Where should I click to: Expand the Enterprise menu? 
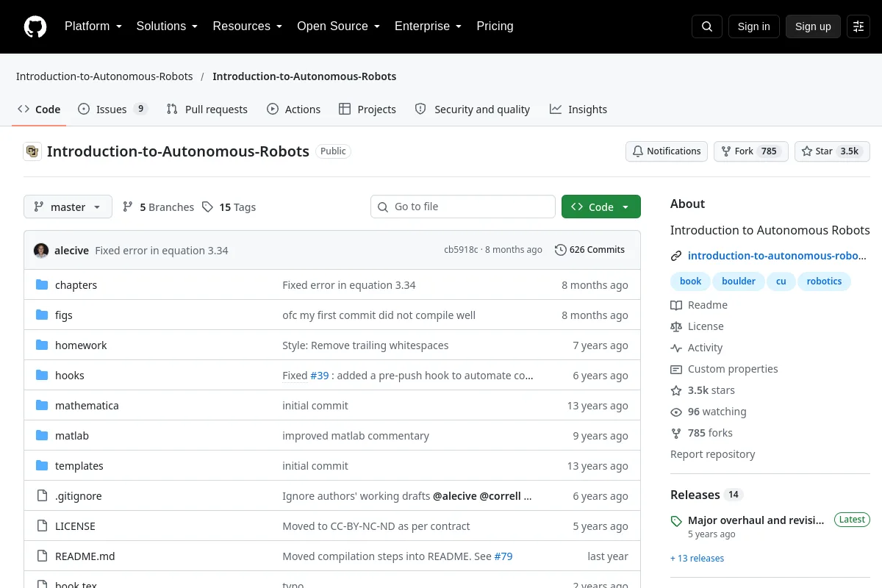coord(428,26)
